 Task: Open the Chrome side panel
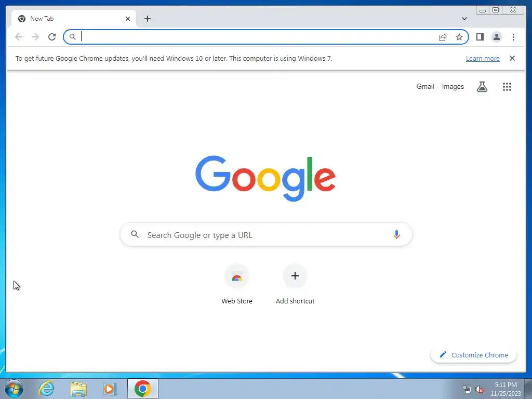pos(480,37)
